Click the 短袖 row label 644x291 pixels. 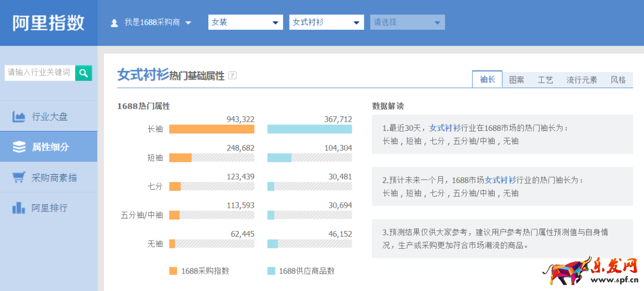click(x=155, y=157)
